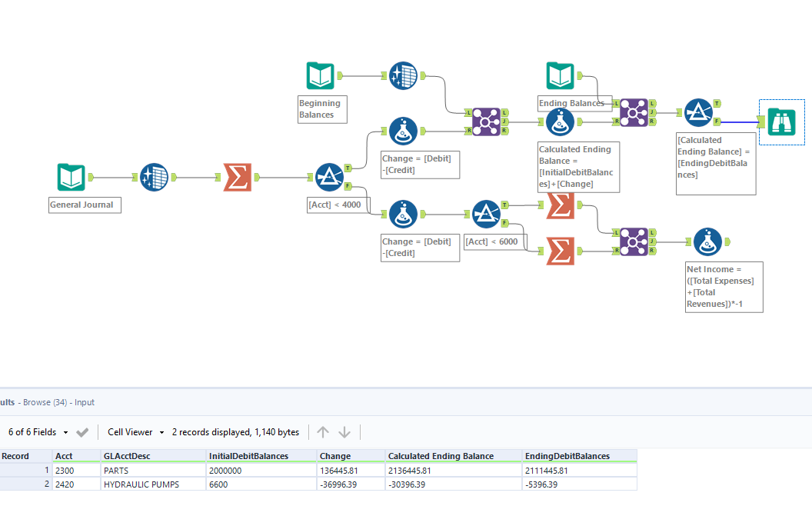The image size is (812, 506).
Task: Click the Net Income formula annotation
Action: [724, 287]
